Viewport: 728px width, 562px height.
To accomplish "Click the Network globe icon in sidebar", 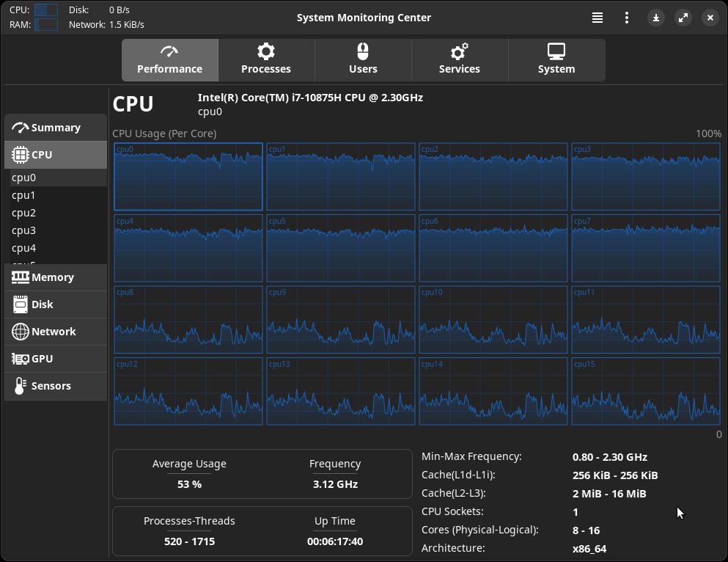I will click(x=21, y=332).
